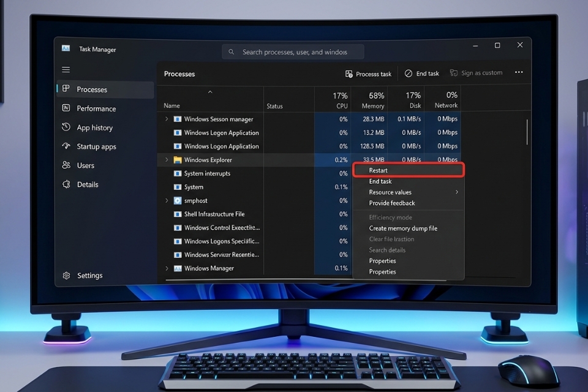This screenshot has width=588, height=392.
Task: Expand the Windows Explorer process tree
Action: [x=165, y=160]
